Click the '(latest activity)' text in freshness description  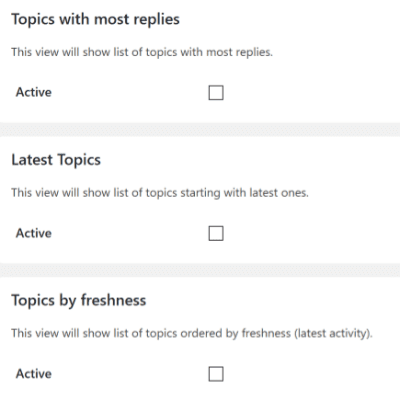click(333, 334)
